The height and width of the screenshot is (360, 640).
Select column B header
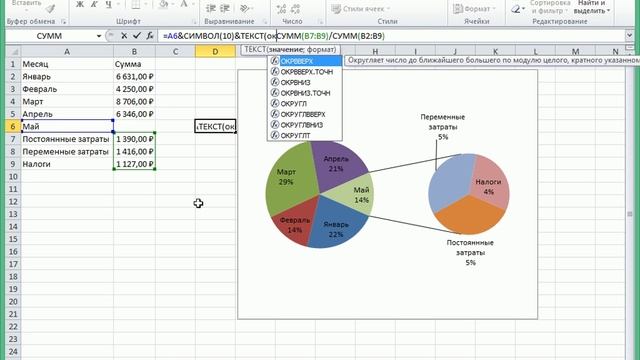(134, 51)
